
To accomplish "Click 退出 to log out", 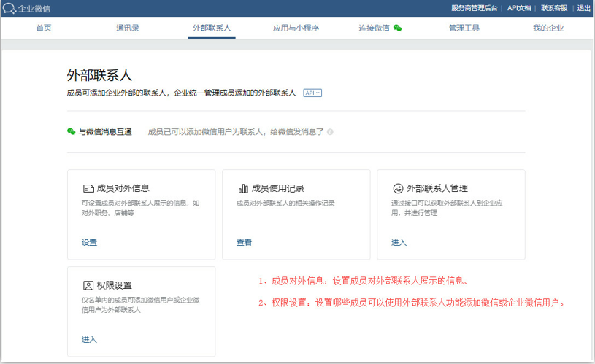I will (583, 8).
